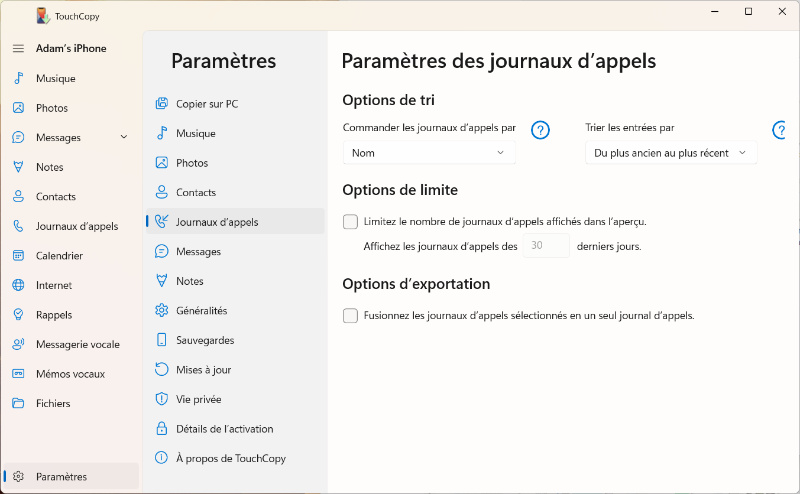
Task: Click the hamburger menu icon
Action: (18, 48)
